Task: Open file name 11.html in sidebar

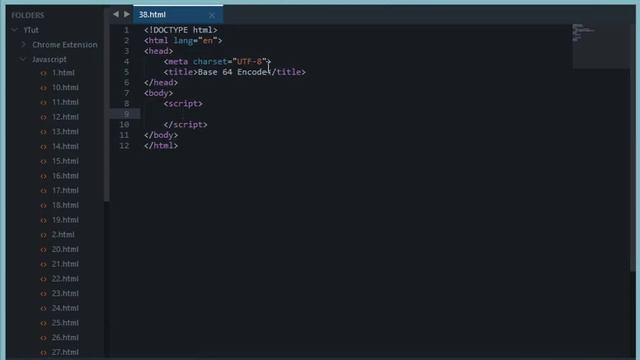Action: click(65, 102)
